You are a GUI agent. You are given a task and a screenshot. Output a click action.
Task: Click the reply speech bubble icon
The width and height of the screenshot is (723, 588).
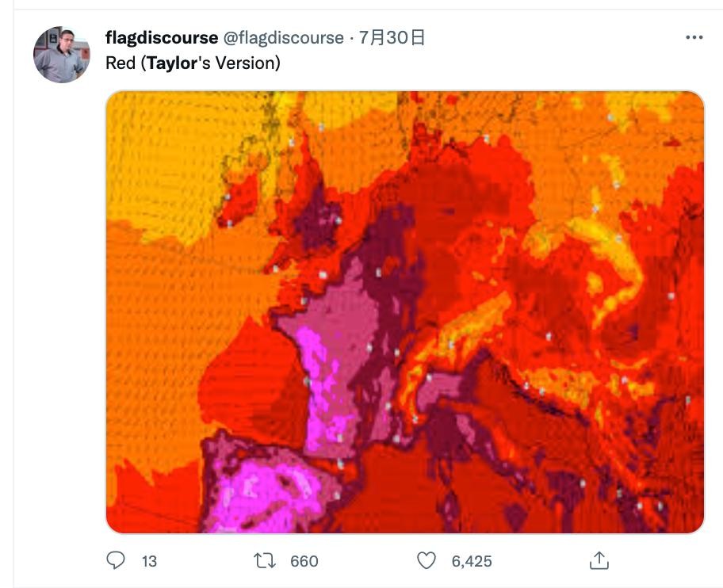point(116,561)
